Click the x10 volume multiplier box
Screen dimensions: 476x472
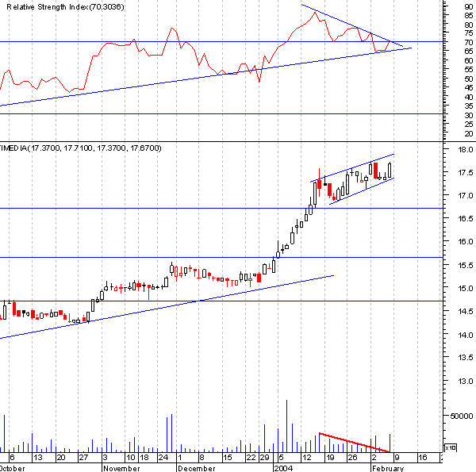[x=451, y=447]
